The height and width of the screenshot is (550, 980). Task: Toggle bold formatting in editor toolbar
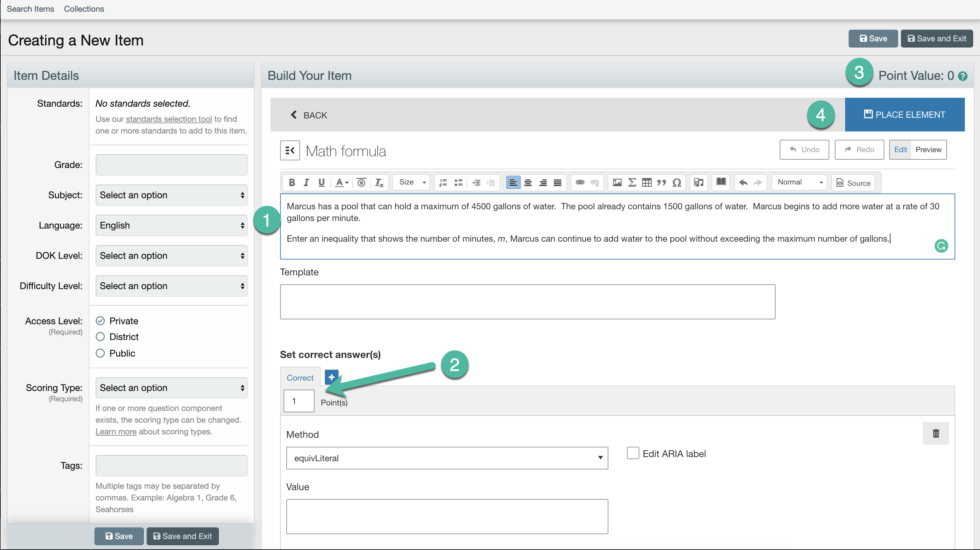[x=292, y=183]
